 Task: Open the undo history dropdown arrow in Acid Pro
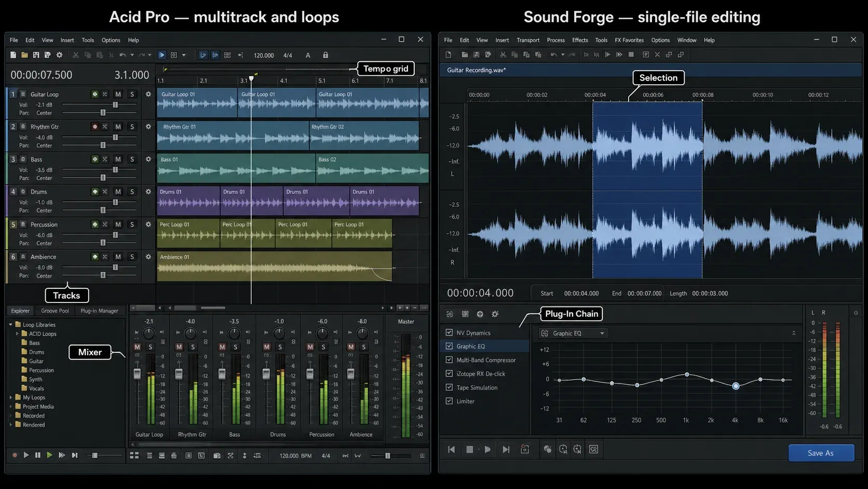click(x=132, y=55)
